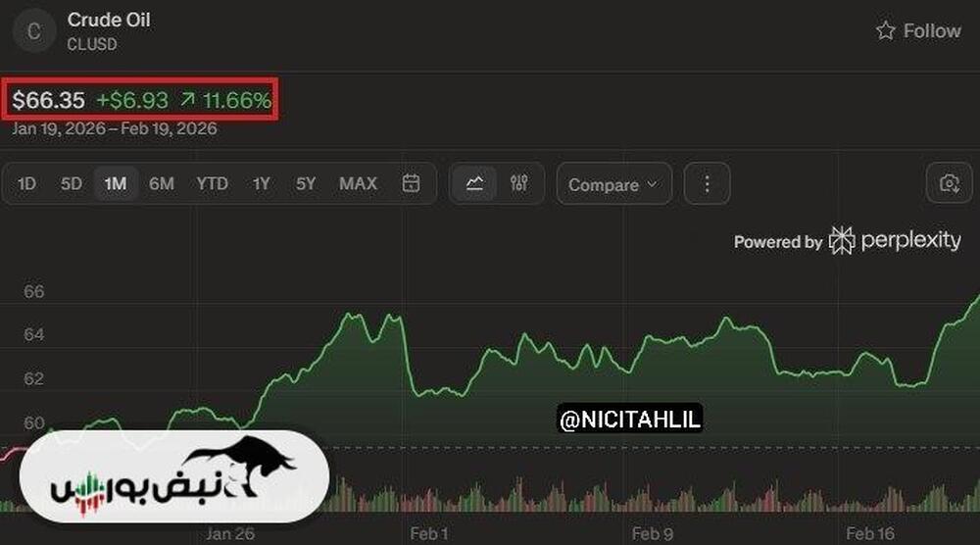The image size is (980, 545).
Task: Open the three-dot more options menu
Action: 707,184
